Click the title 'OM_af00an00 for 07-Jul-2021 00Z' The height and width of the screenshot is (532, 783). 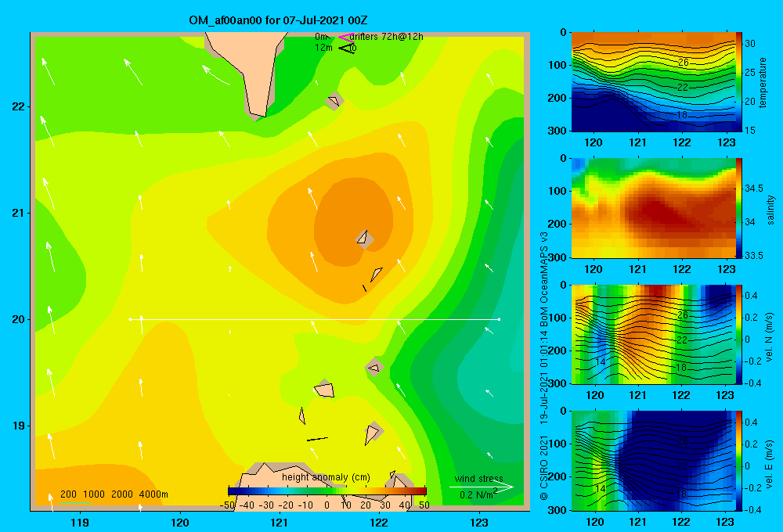coord(278,20)
